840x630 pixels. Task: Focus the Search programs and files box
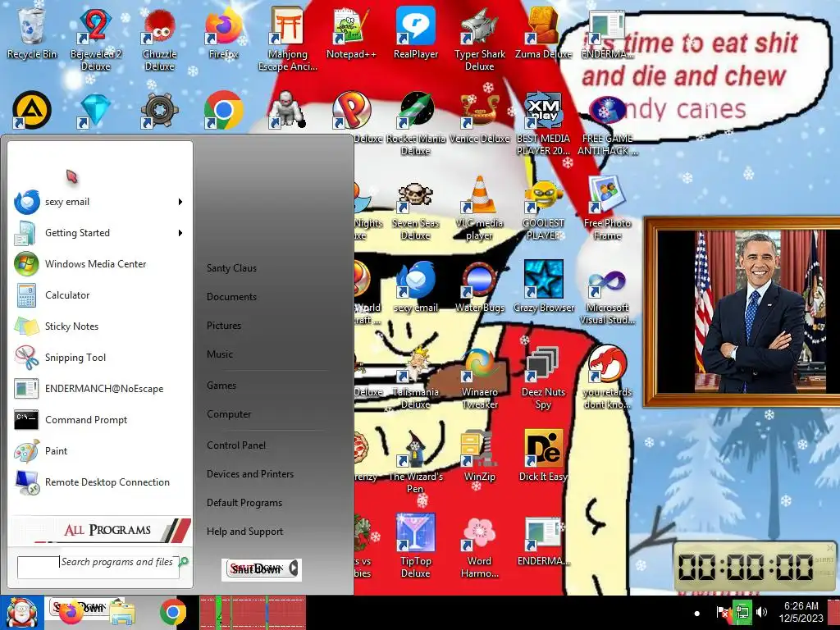point(98,567)
